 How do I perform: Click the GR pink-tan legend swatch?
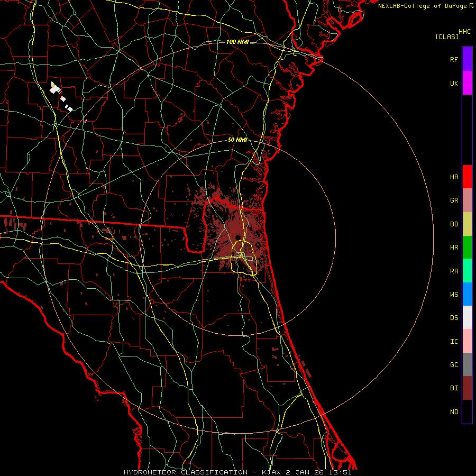click(x=467, y=200)
